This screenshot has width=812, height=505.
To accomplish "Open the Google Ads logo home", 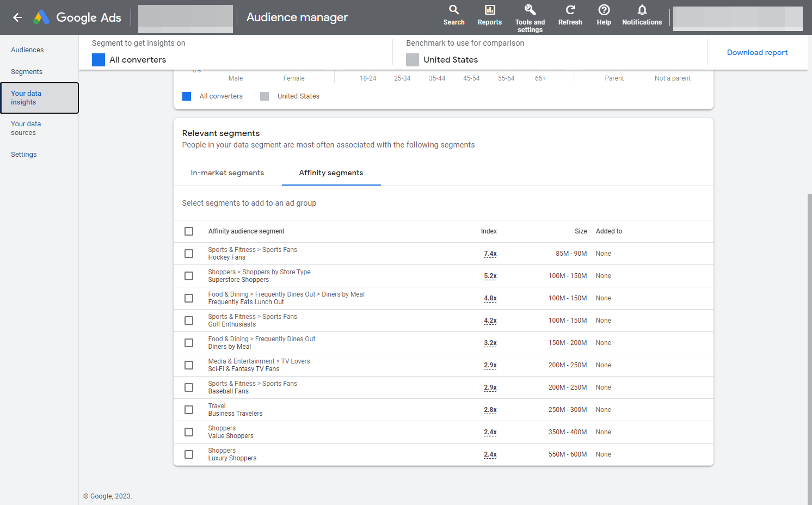I will pyautogui.click(x=77, y=17).
